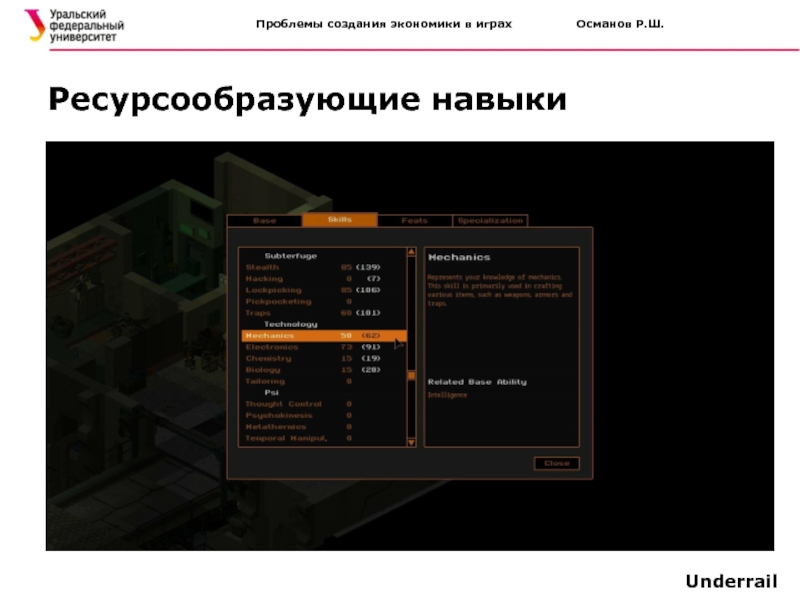The width and height of the screenshot is (800, 600).
Task: Click the skill list scroll down arrow
Action: click(x=411, y=442)
